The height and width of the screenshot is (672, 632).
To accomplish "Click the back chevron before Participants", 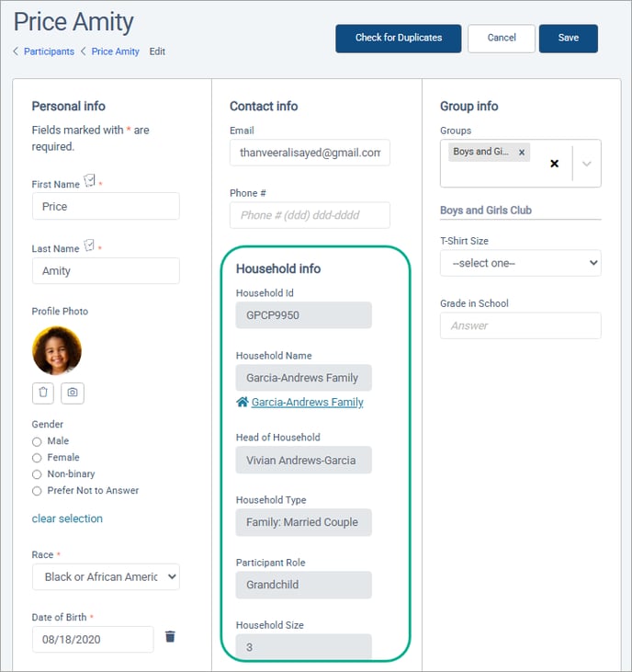I will click(16, 51).
